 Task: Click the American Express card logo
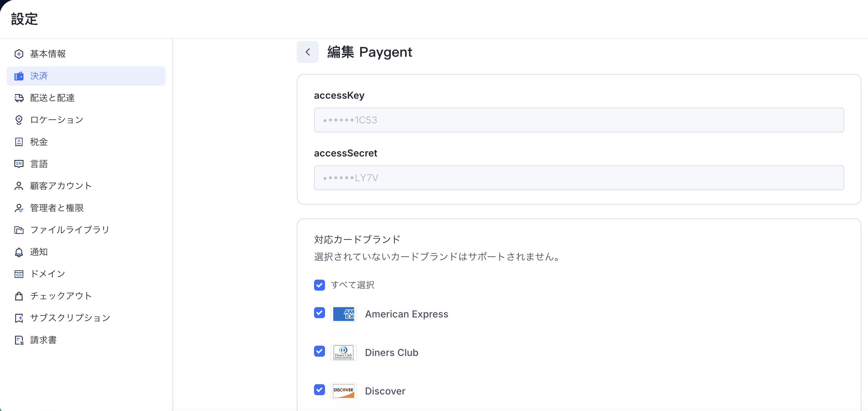(x=343, y=314)
